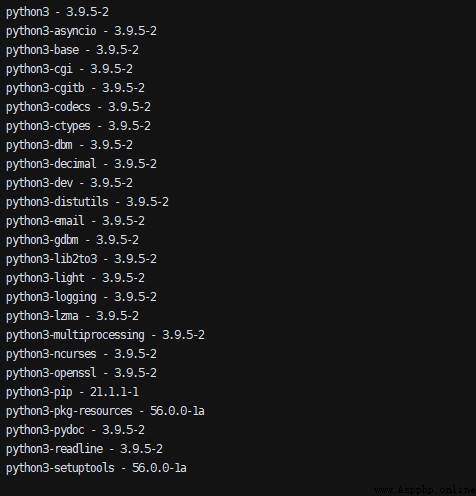Click the python3-pkg-resources package line
The height and width of the screenshot is (496, 476).
coord(105,412)
